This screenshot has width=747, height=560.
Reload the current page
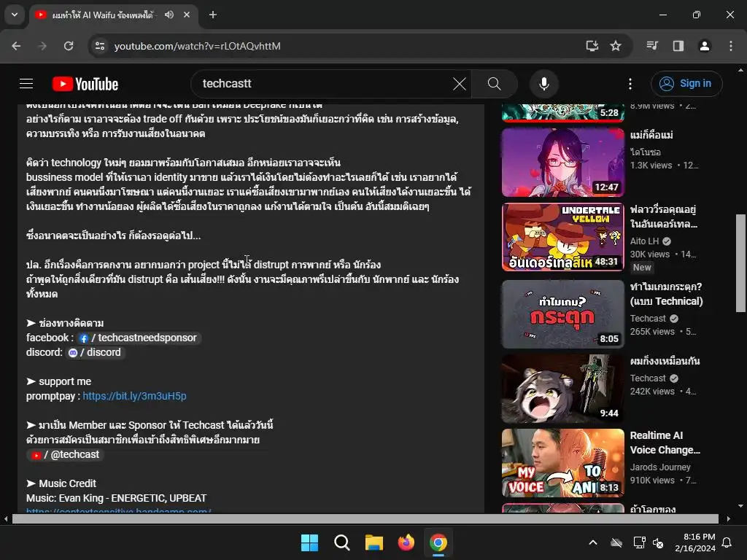click(69, 46)
